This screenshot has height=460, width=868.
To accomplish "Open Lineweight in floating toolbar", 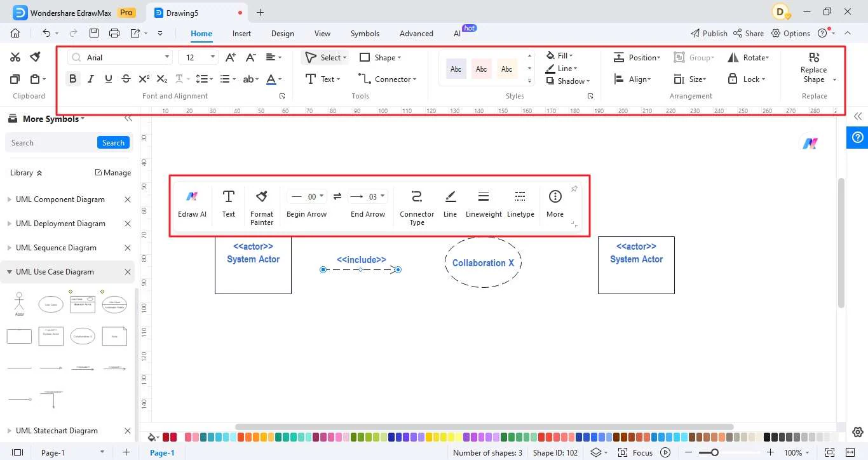I will [x=484, y=203].
